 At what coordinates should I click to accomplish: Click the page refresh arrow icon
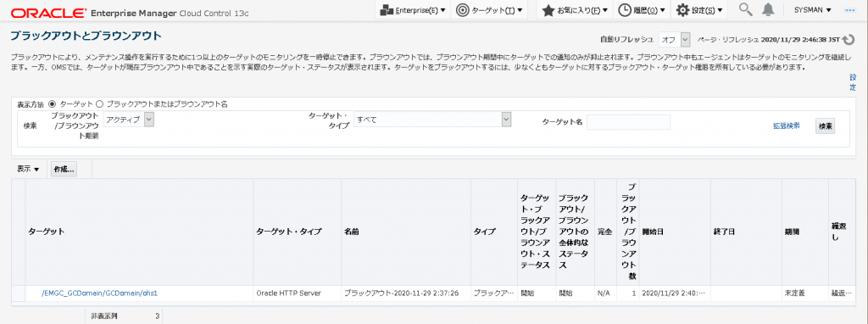[848, 41]
